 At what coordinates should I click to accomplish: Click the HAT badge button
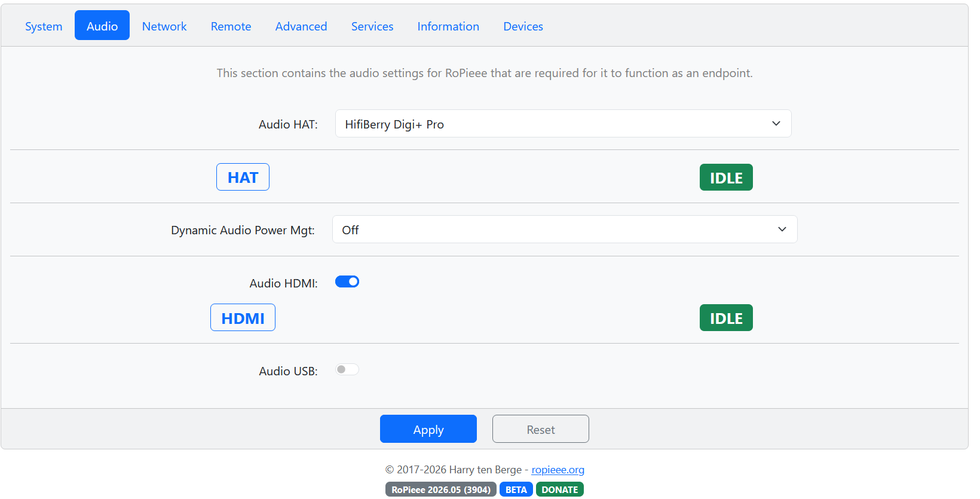pyautogui.click(x=243, y=177)
